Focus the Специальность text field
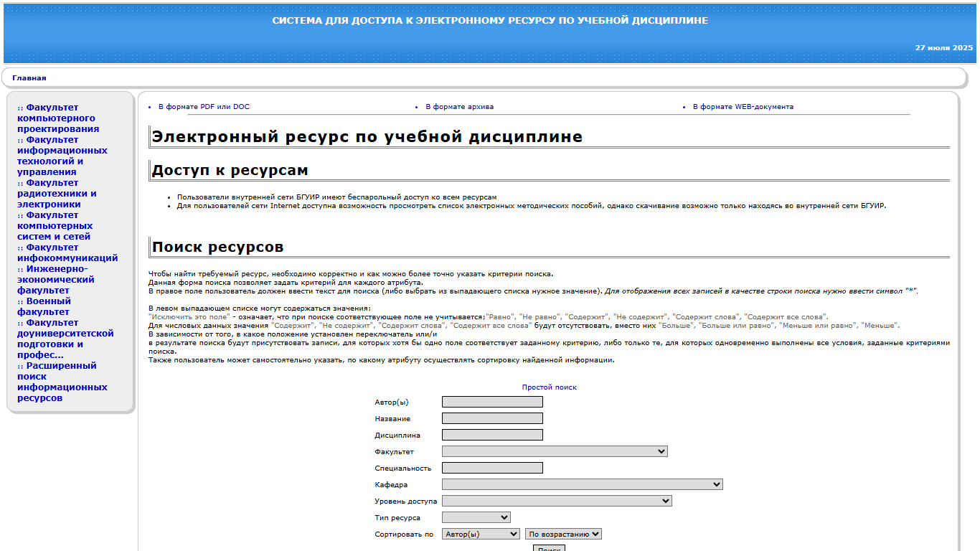The image size is (980, 551). point(492,468)
